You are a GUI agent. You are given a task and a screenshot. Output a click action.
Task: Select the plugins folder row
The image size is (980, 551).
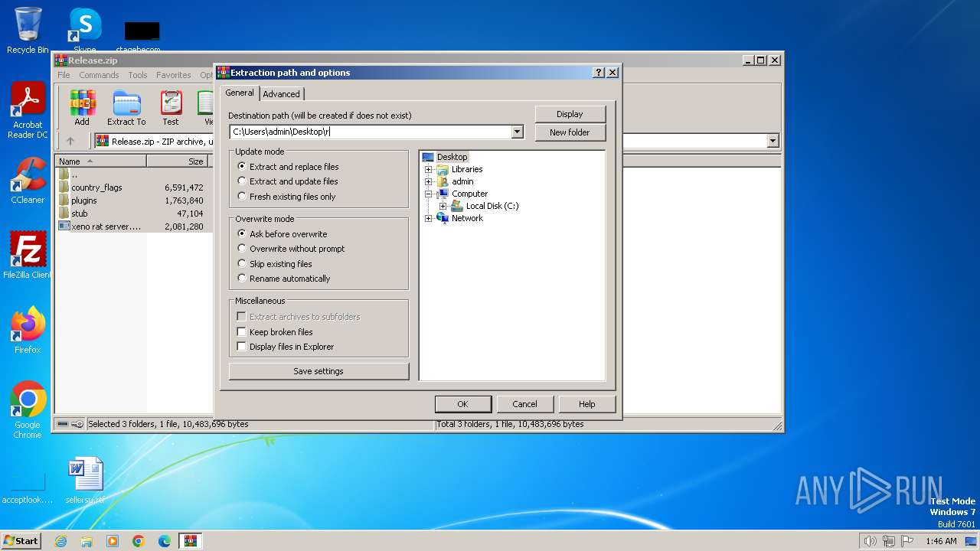click(132, 201)
